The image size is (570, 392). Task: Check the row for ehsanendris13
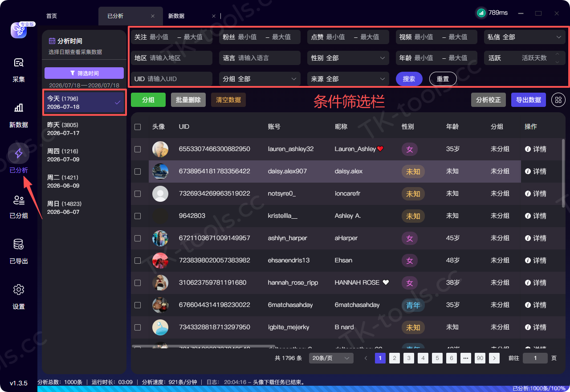click(138, 261)
